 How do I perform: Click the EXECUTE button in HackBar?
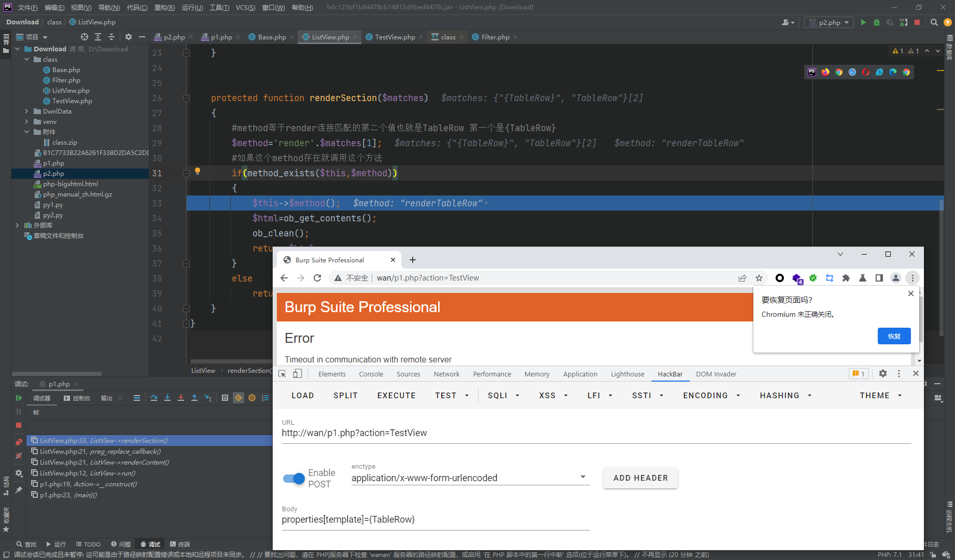tap(397, 396)
